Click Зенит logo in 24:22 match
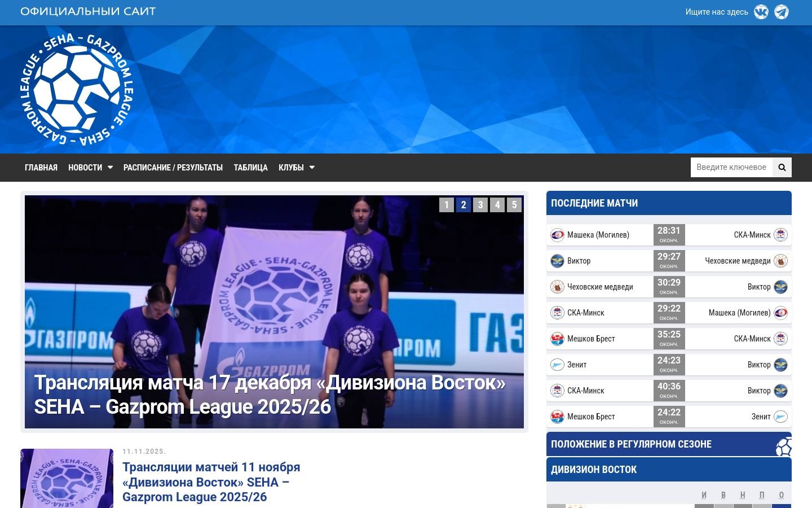The height and width of the screenshot is (508, 812). [780, 417]
